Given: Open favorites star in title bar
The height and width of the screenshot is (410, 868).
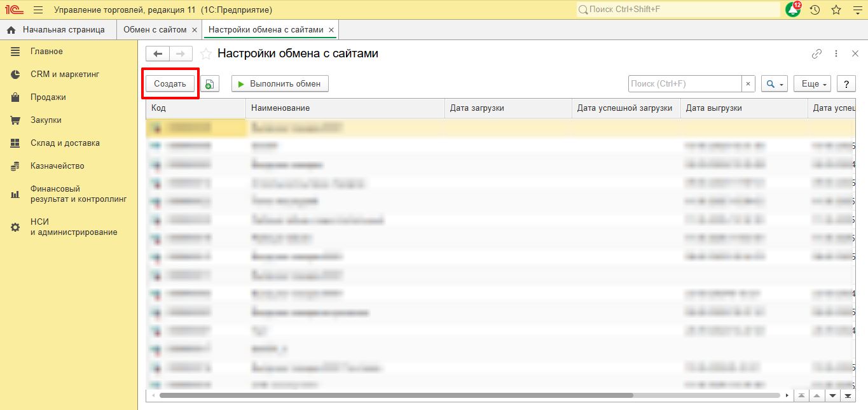Looking at the screenshot, I should (x=836, y=10).
